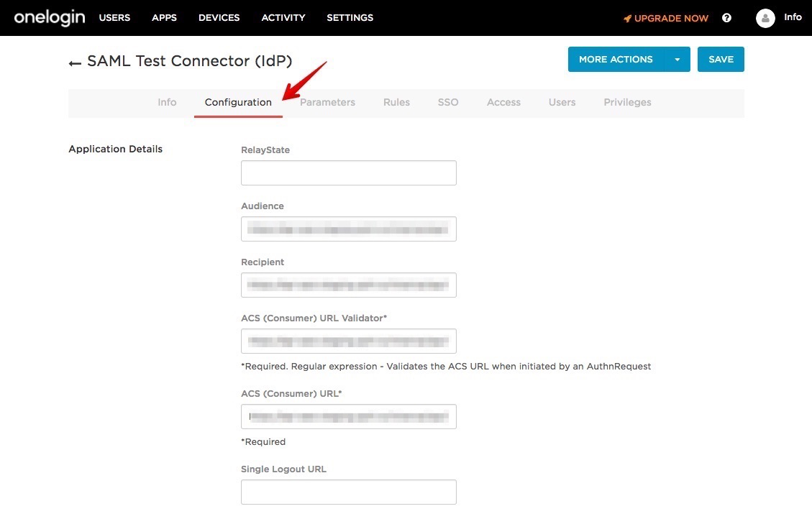Switch to the Info tab
812x519 pixels.
[167, 103]
